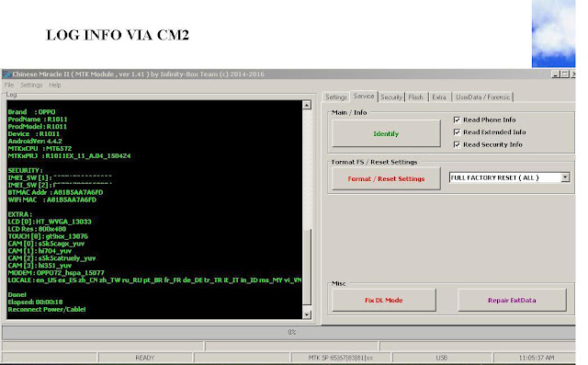Click the READY status bar entry
Image resolution: width=588 pixels, height=365 pixels.
tap(145, 358)
